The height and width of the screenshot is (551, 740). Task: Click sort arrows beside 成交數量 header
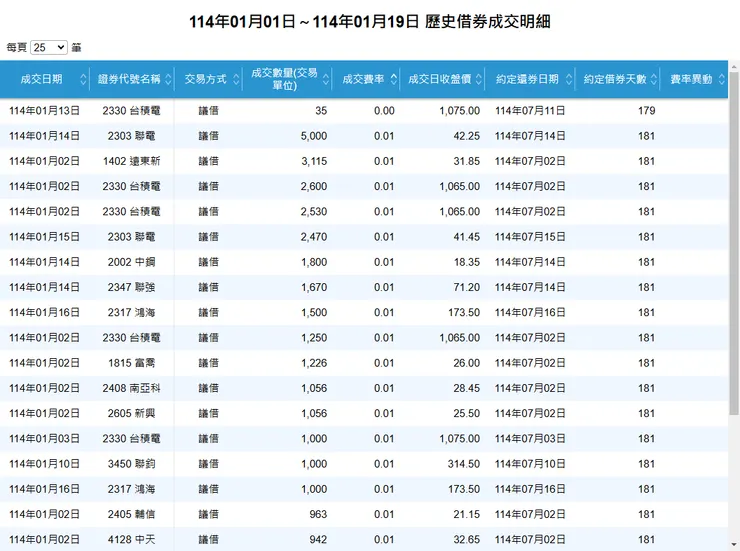[x=326, y=79]
